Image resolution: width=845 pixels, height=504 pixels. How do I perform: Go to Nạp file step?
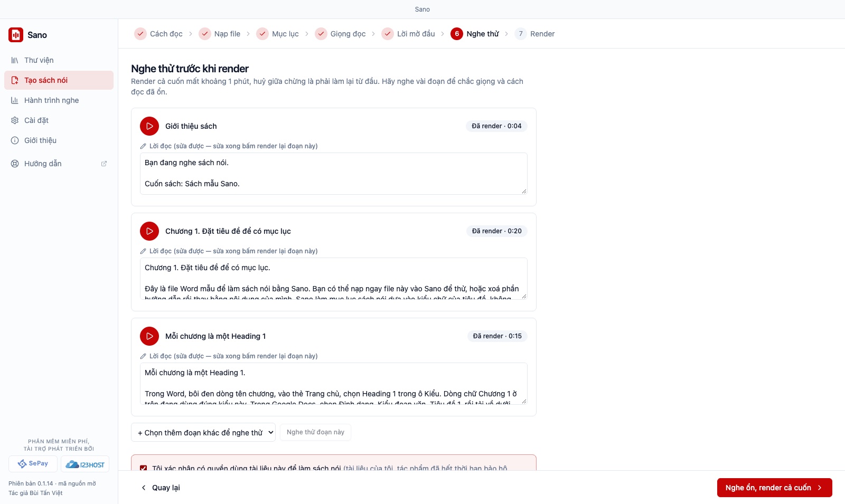coord(220,34)
